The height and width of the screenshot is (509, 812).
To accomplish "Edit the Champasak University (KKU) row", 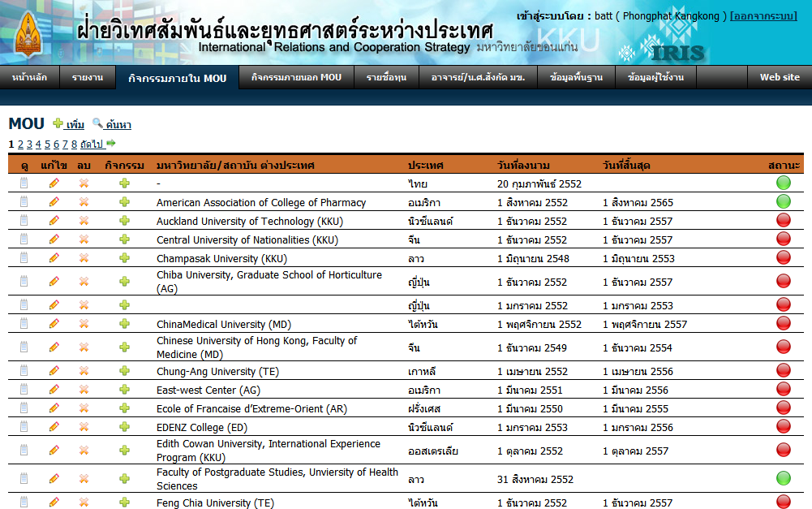I will [x=54, y=257].
